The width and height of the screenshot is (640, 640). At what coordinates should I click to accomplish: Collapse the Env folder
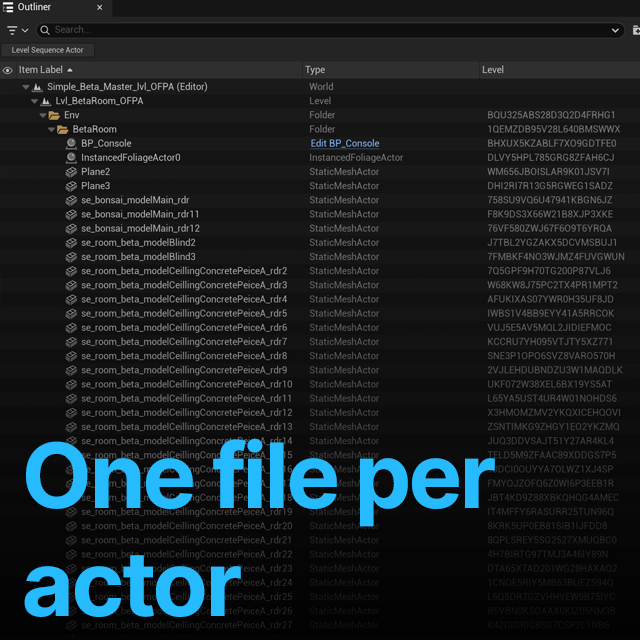(x=43, y=116)
